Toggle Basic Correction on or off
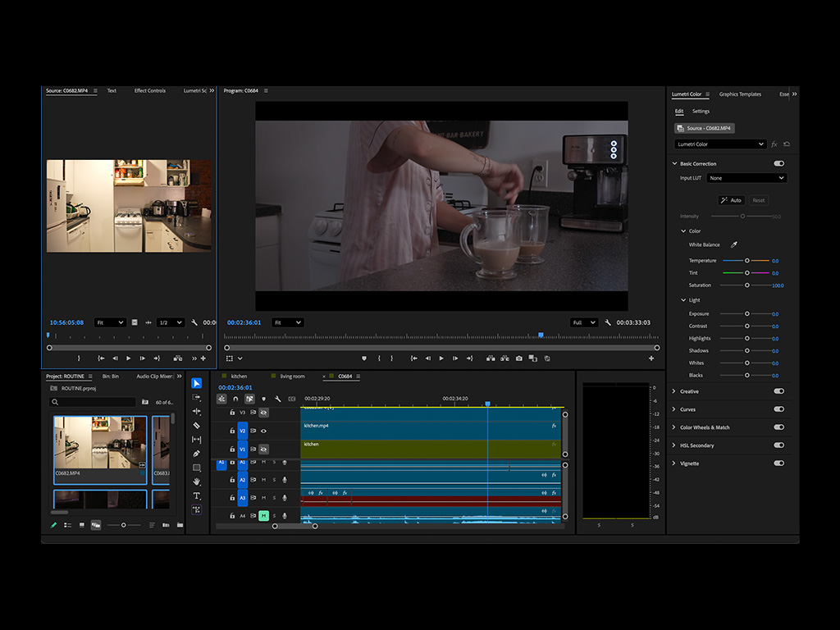This screenshot has width=840, height=630. pos(779,163)
